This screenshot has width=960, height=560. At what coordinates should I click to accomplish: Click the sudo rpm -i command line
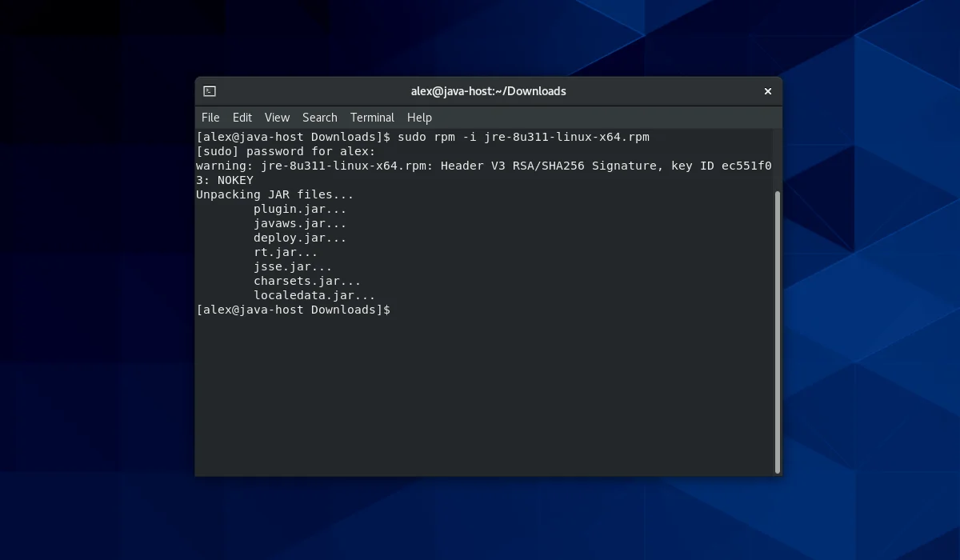point(523,137)
